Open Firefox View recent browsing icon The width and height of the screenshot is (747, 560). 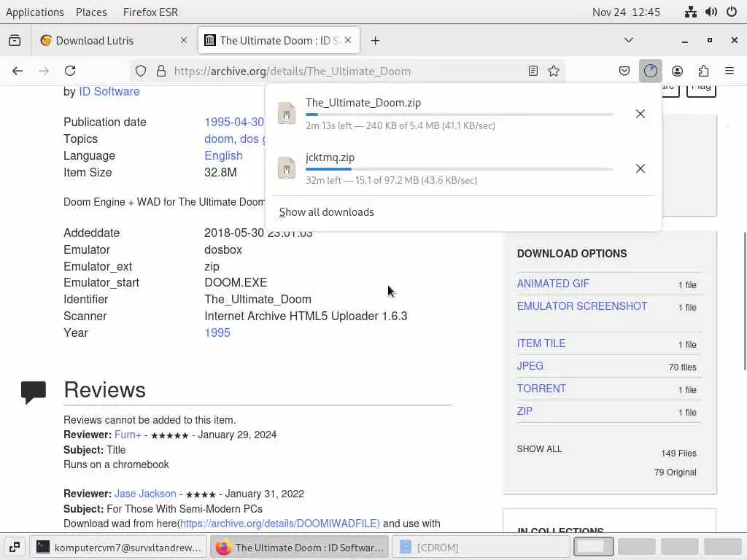click(15, 41)
